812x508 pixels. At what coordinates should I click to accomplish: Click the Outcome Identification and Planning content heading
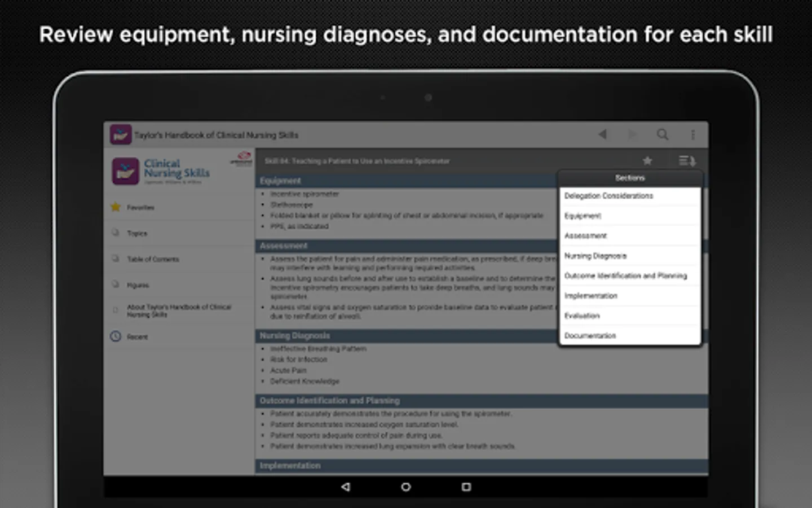coord(482,400)
